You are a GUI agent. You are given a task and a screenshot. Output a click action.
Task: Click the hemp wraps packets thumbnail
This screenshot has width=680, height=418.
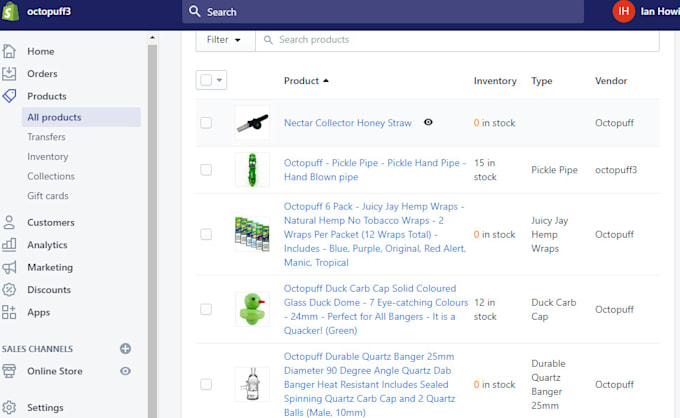(x=252, y=234)
